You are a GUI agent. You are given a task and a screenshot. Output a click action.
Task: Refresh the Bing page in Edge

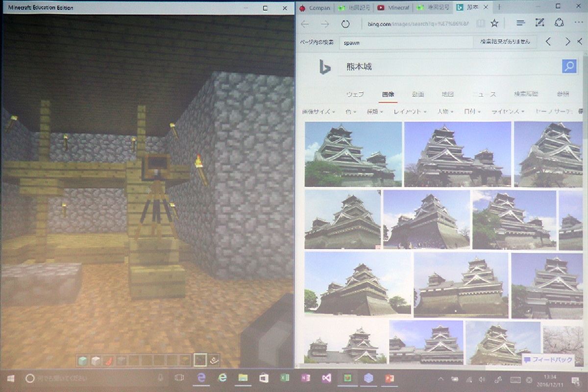[x=345, y=24]
